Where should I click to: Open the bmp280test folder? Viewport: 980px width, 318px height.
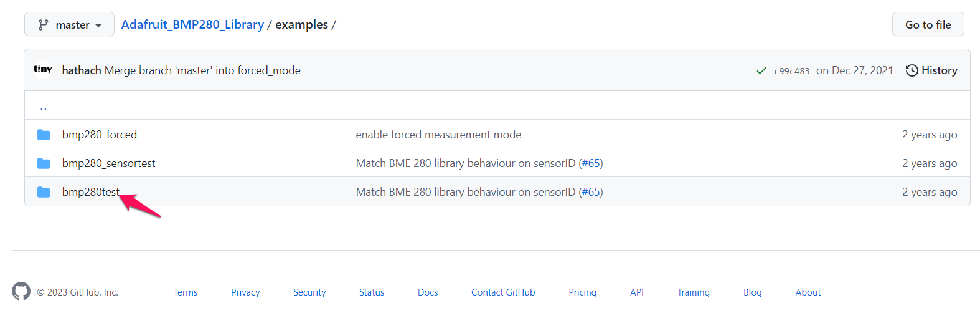click(90, 192)
